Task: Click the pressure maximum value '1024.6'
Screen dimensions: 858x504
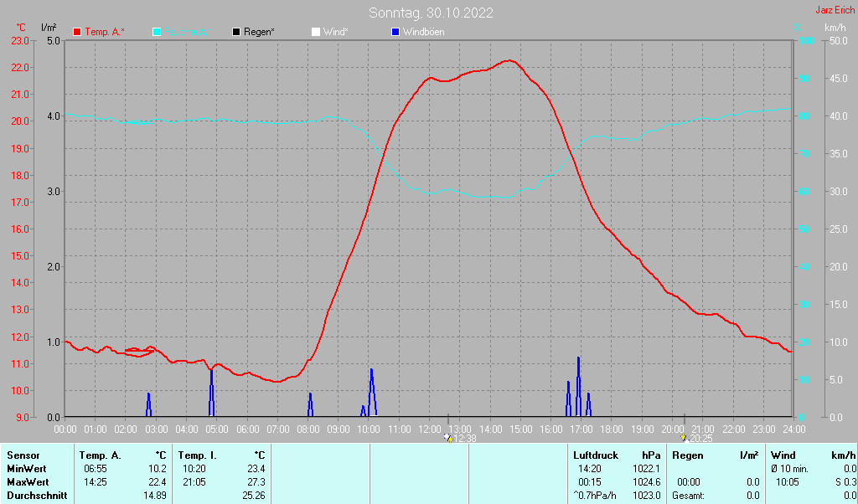Action: pyautogui.click(x=647, y=483)
